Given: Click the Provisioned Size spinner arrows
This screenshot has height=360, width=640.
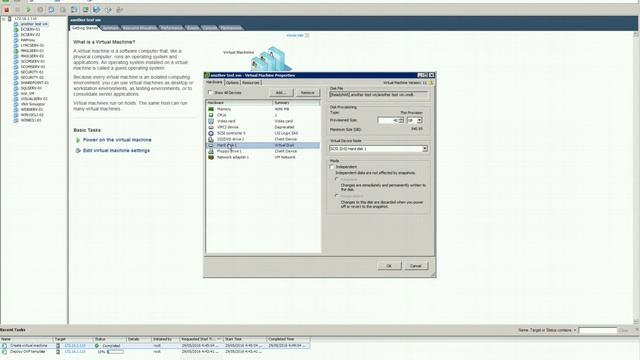Looking at the screenshot, I should click(x=401, y=120).
